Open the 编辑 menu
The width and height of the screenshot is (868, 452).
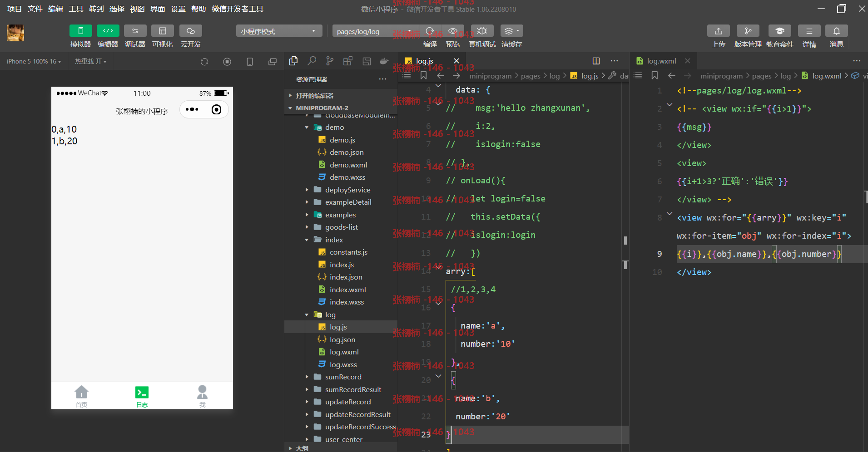[x=55, y=9]
